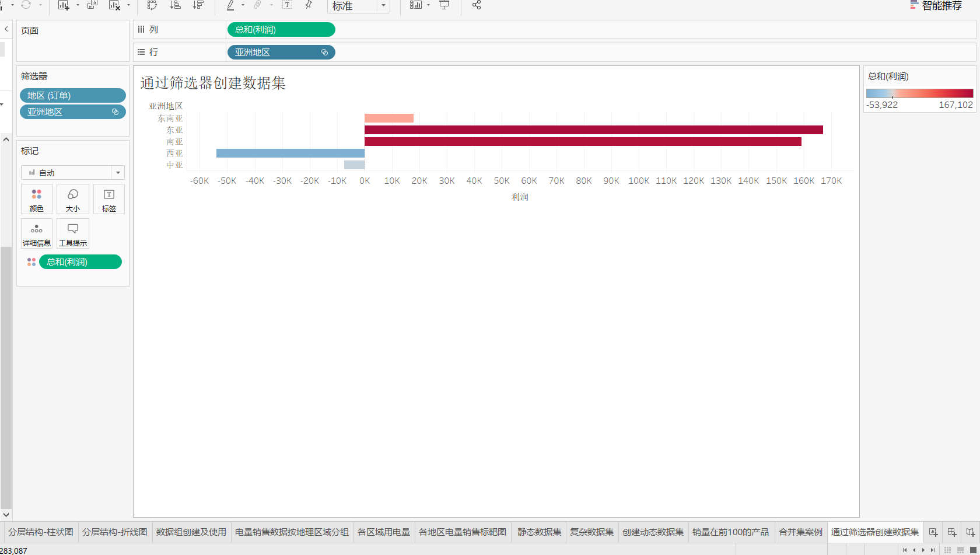
Task: Click the Share workbook icon
Action: pyautogui.click(x=477, y=5)
